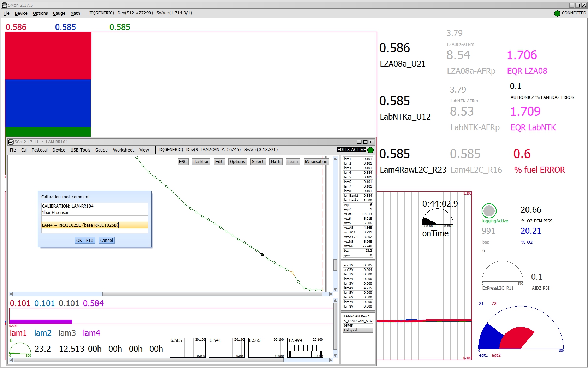588x368 pixels.
Task: Click the green EDITS ACTIVE indicator circle
Action: click(x=370, y=150)
